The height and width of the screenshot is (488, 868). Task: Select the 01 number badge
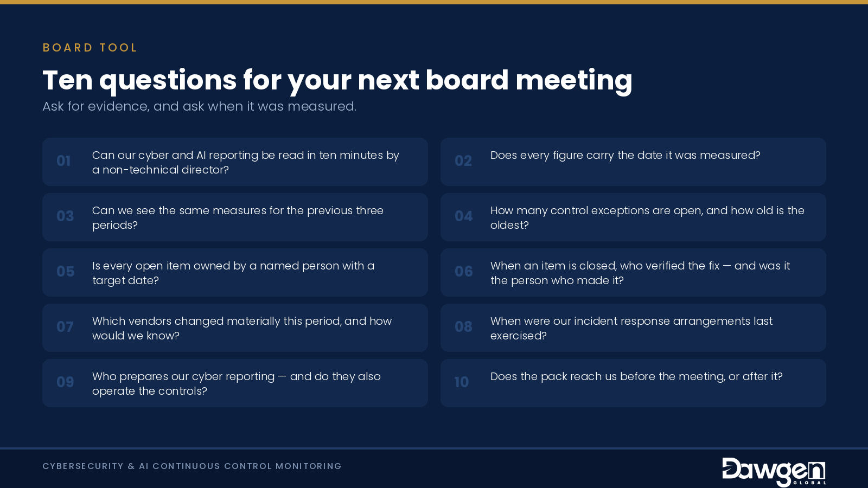63,161
